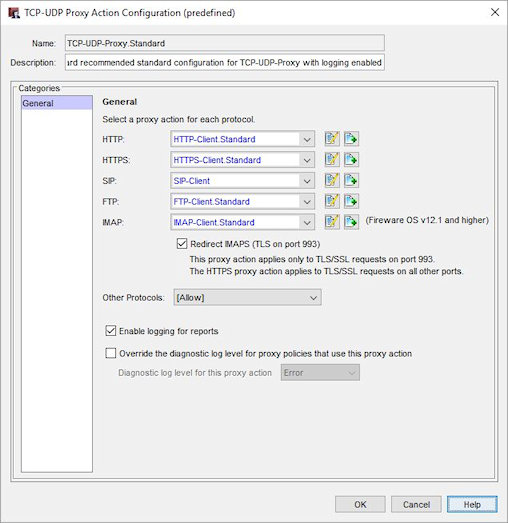508x523 pixels.
Task: Click the WatchGuard icon in the title bar
Action: (14, 13)
